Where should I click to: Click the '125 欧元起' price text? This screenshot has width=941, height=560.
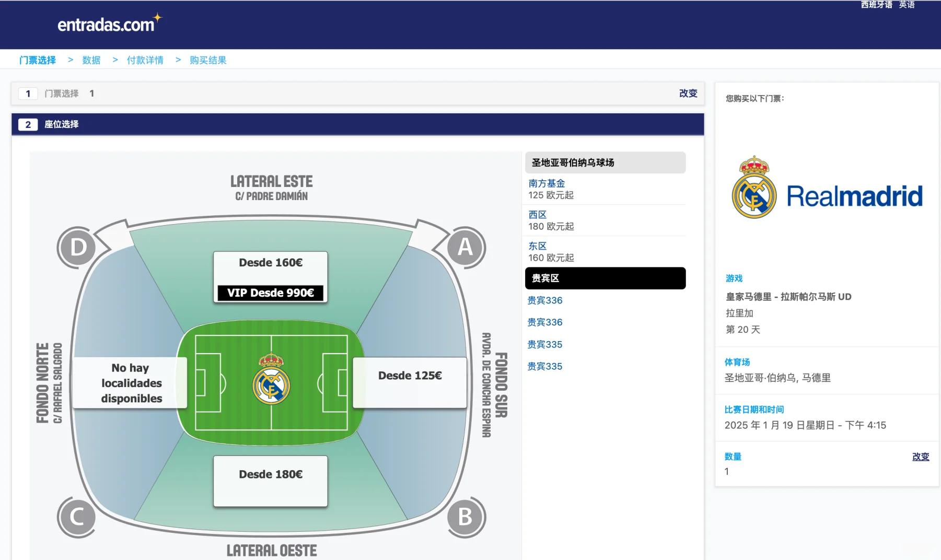[x=551, y=195]
